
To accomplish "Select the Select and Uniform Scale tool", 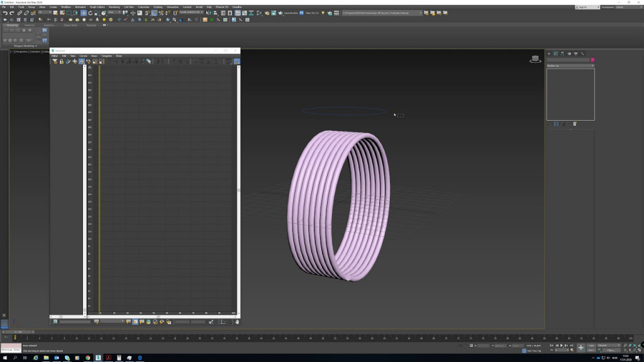I will tap(98, 14).
